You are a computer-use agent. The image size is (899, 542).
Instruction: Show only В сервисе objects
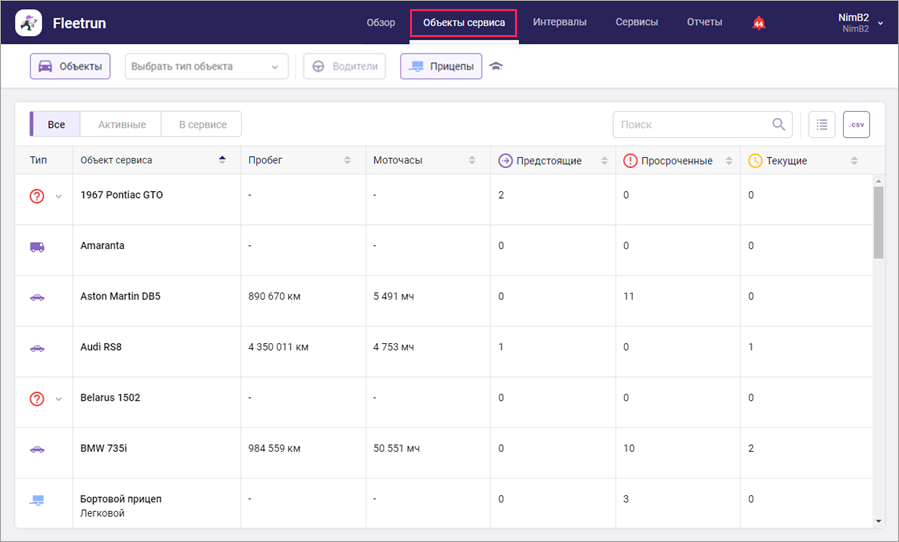point(202,125)
